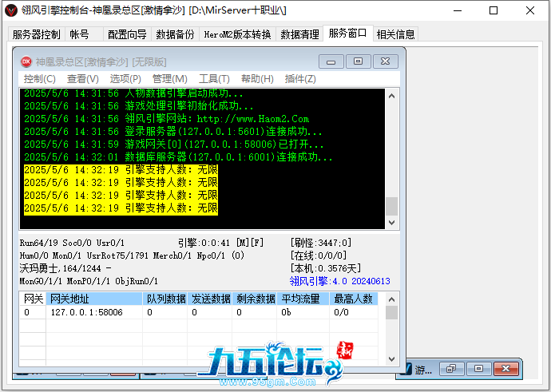Screen dimensions: 551x392
Task: Click the main title bar app logo icon
Action: pyautogui.click(x=11, y=10)
